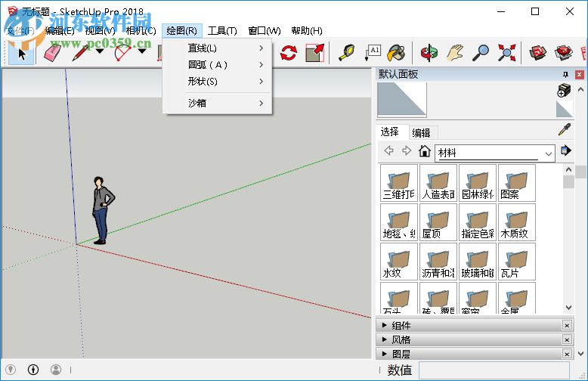Open the materials Details menu arrow
588x381 pixels.
click(x=566, y=150)
